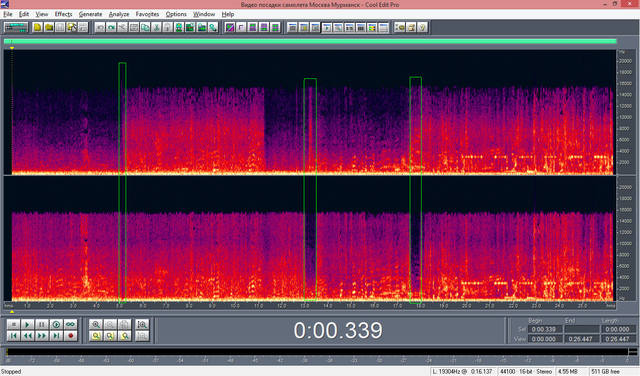Click the yellow zoom-to-left-edge magnifier icon
Screen dimensions: 640x376
[96, 336]
